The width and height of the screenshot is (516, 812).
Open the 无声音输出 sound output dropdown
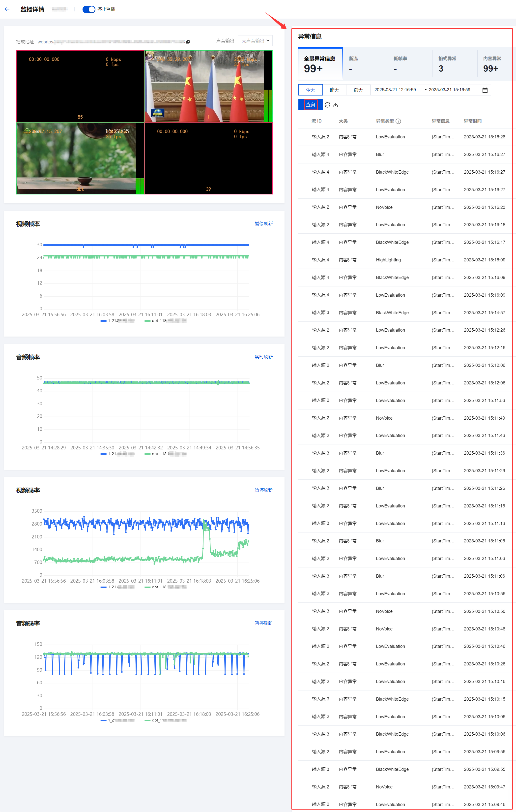coord(255,40)
